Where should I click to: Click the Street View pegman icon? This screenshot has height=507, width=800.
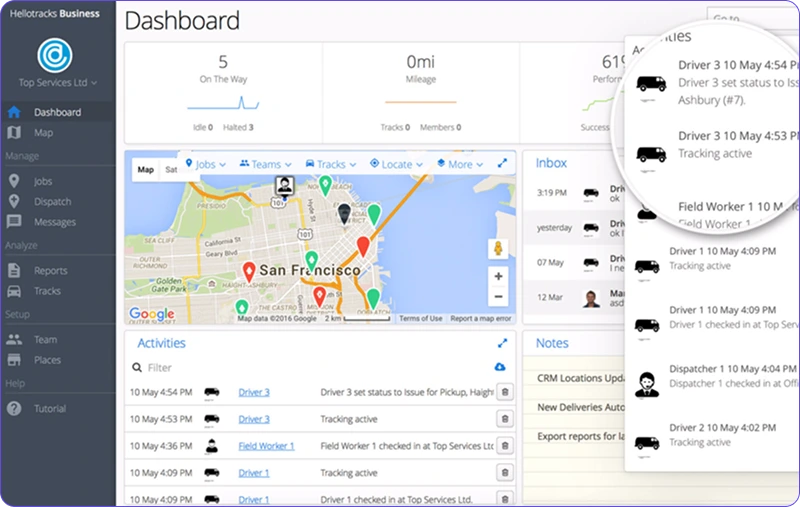(498, 249)
